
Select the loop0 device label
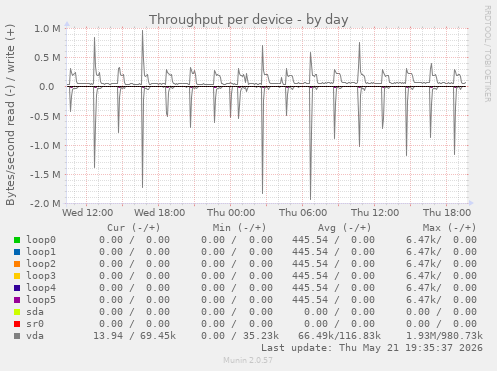(x=41, y=240)
